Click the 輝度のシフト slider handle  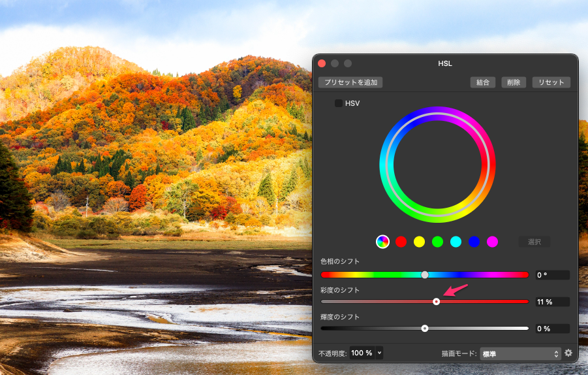425,329
